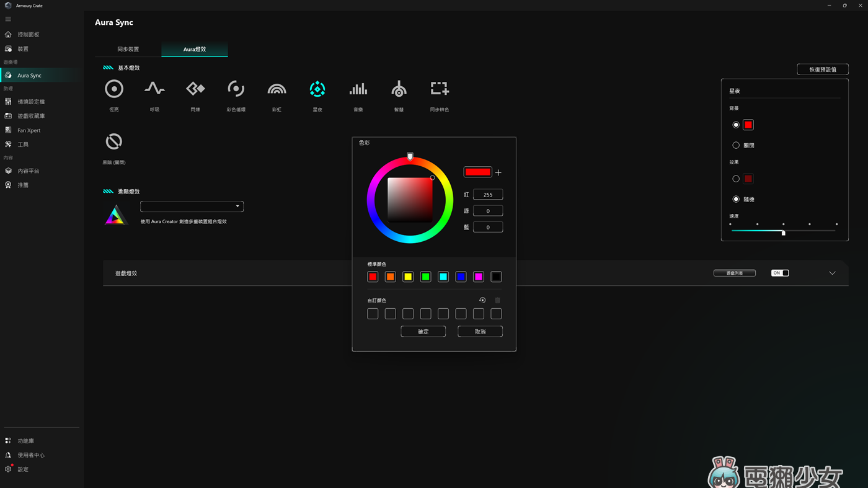Pick the 同步牌色 dashed-rectangle effect icon
Image resolution: width=868 pixels, height=488 pixels.
coord(440,89)
